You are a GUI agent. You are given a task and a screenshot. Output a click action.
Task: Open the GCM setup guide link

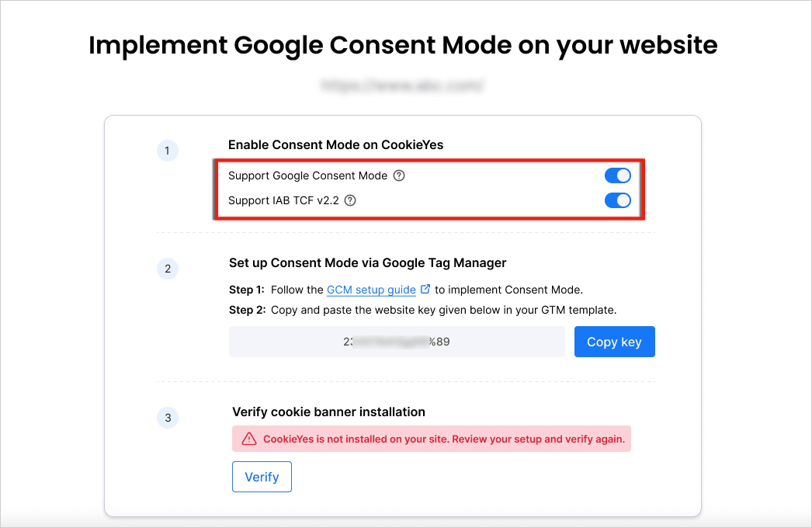(371, 290)
